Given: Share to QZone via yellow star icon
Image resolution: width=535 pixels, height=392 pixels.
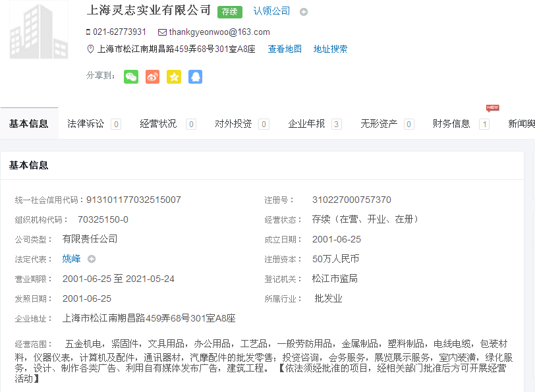Looking at the screenshot, I should coord(174,77).
